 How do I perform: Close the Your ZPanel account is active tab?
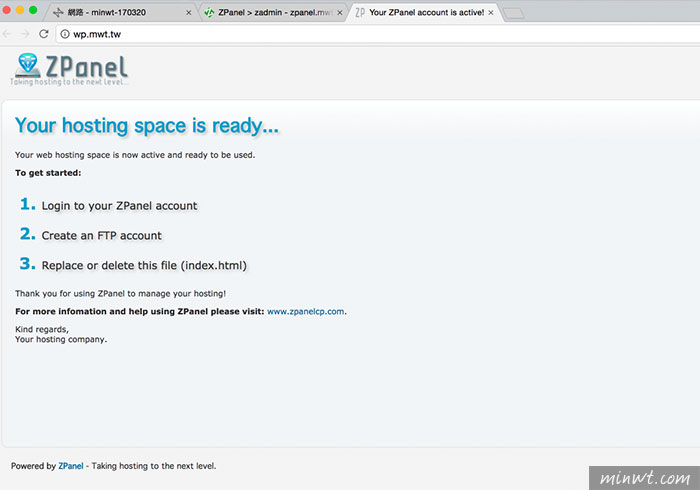[x=491, y=12]
